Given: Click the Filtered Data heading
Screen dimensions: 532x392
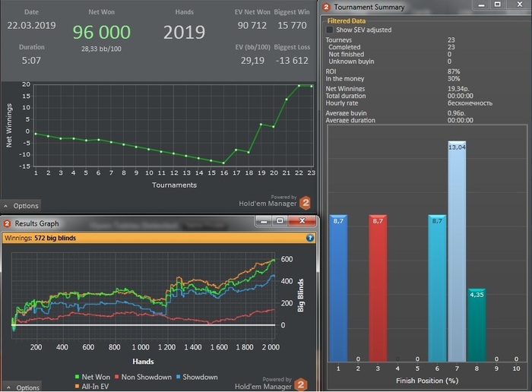Looking at the screenshot, I should (x=347, y=21).
